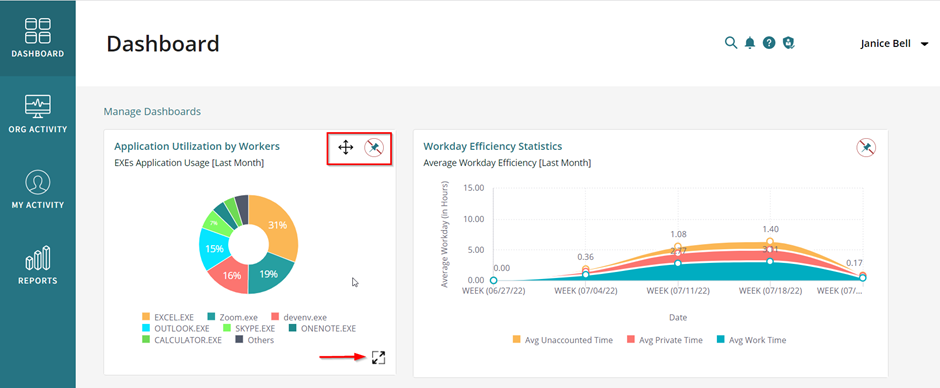The height and width of the screenshot is (388, 940).
Task: Unpin the Workday Efficiency Statistics widget
Action: 866,148
